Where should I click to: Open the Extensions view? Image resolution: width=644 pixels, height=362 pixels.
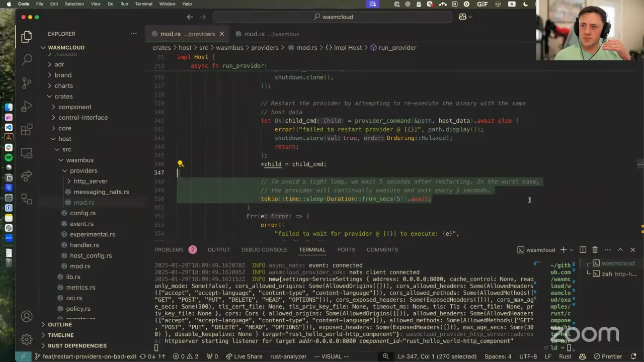[27, 130]
